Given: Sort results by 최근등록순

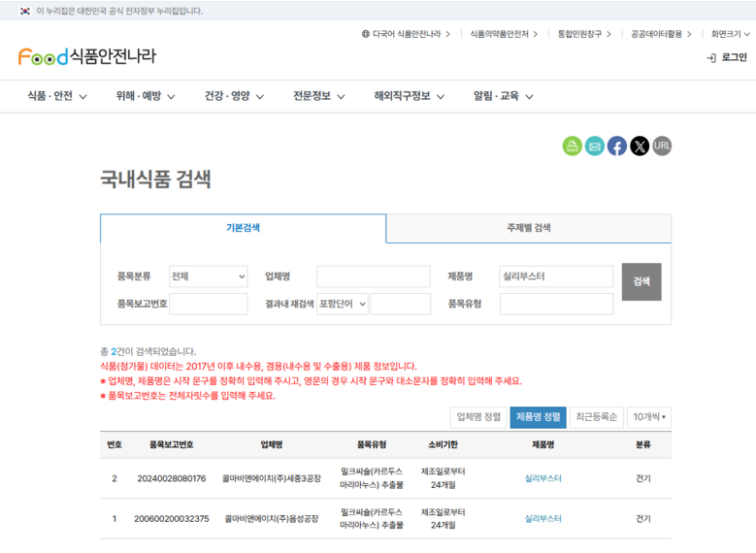Looking at the screenshot, I should click(x=596, y=417).
